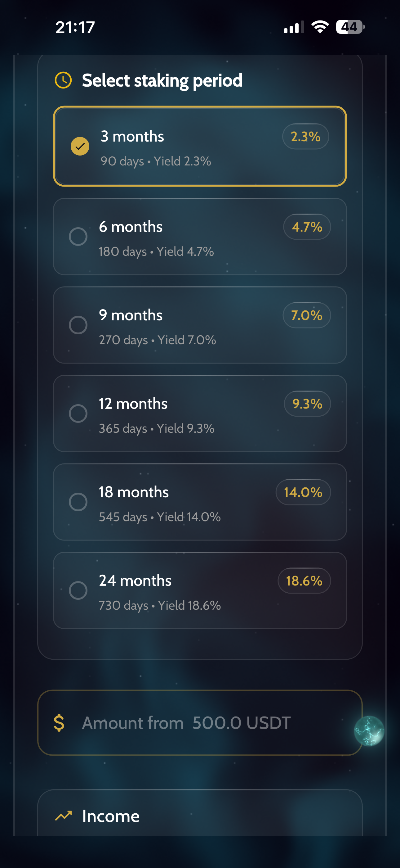Viewport: 400px width, 868px height.
Task: Tap the battery indicator in status bar
Action: click(350, 27)
